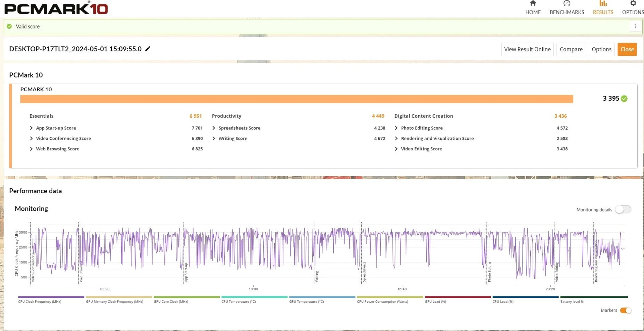The height and width of the screenshot is (331, 644).
Task: Click result title DESKTOP-P17TLT2_2024-05-01
Action: pyautogui.click(x=75, y=49)
